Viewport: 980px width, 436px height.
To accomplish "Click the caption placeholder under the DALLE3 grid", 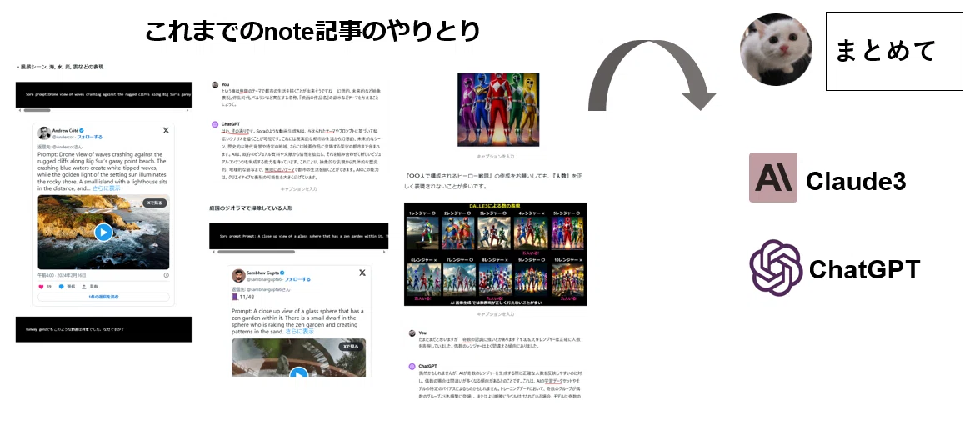I will (496, 314).
